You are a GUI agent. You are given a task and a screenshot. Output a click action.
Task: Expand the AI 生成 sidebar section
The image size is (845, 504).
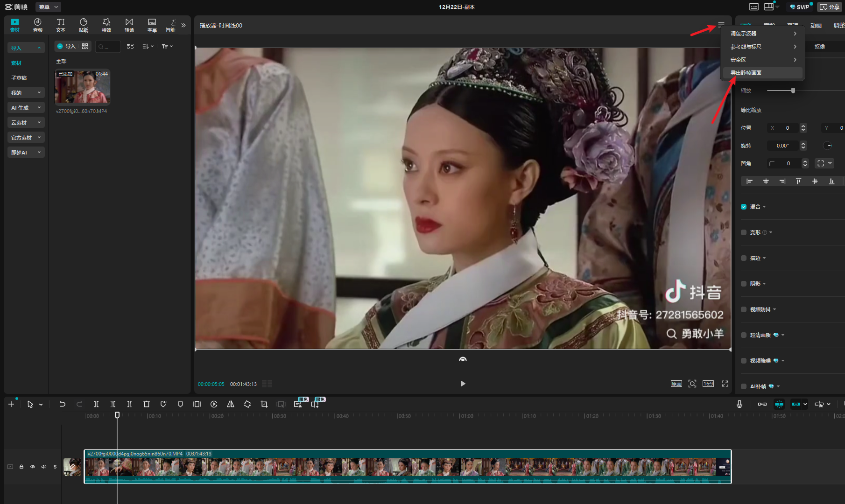pyautogui.click(x=26, y=108)
